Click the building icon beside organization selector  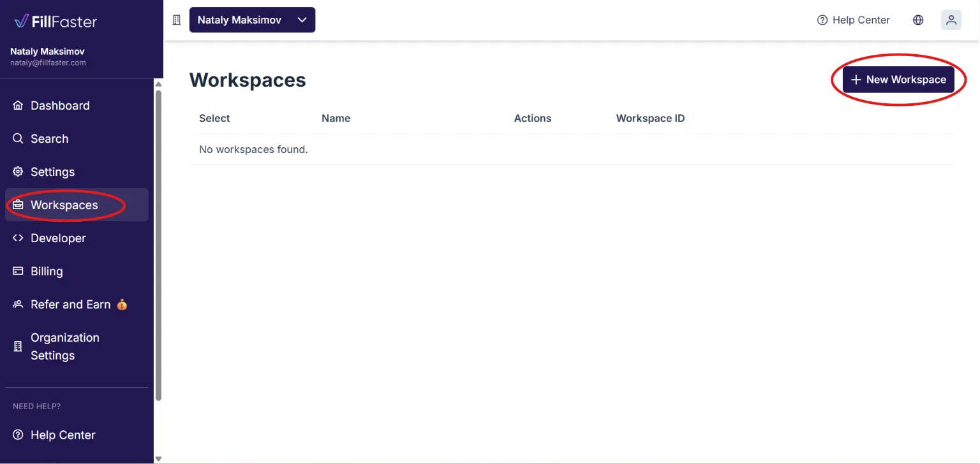[177, 20]
